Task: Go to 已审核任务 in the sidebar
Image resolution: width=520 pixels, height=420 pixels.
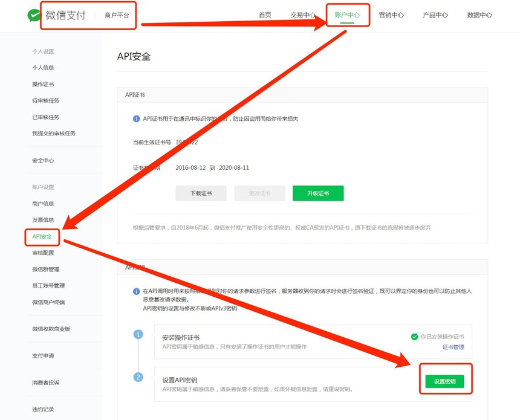Action: (x=46, y=117)
